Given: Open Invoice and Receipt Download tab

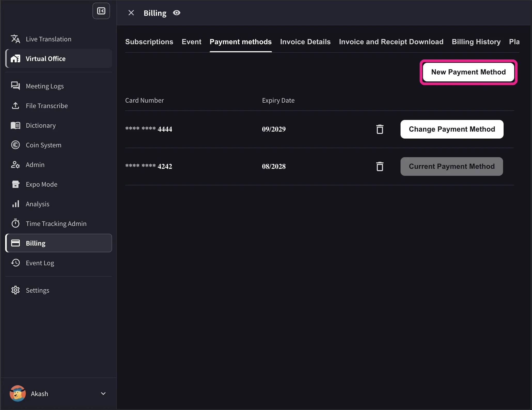Looking at the screenshot, I should click(391, 42).
